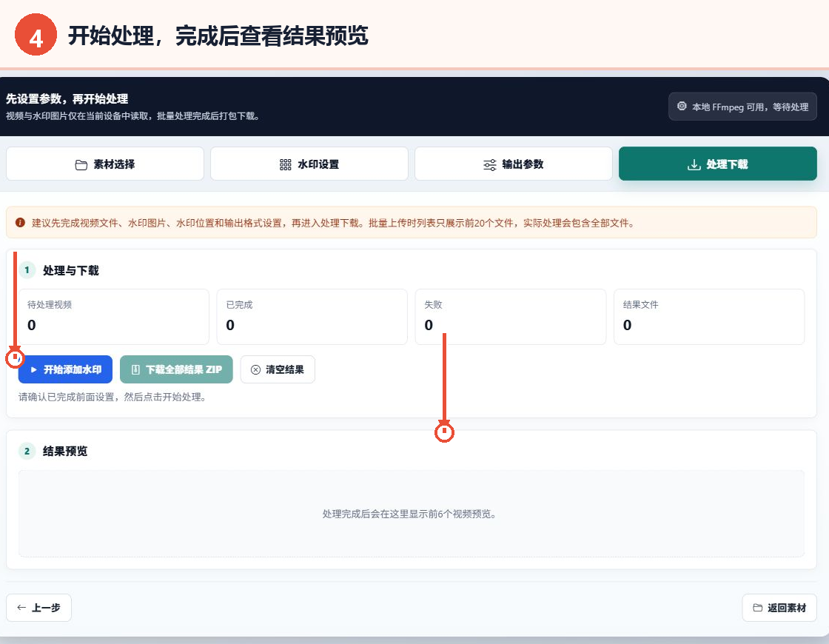Screen dimensions: 829x644
Task: Select the 处理下载 tab
Action: [x=717, y=164]
